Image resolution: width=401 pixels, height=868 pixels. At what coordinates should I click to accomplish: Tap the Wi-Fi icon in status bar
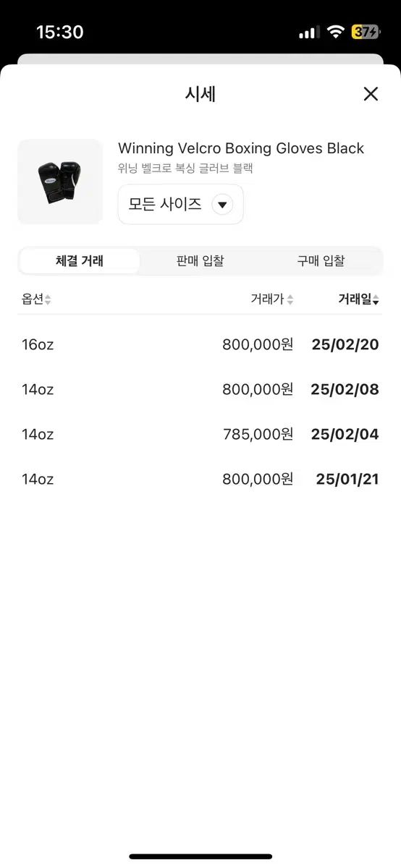[335, 32]
